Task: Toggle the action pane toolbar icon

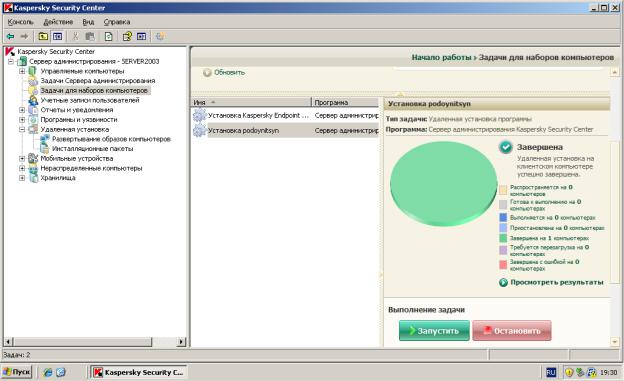Action: coord(142,37)
